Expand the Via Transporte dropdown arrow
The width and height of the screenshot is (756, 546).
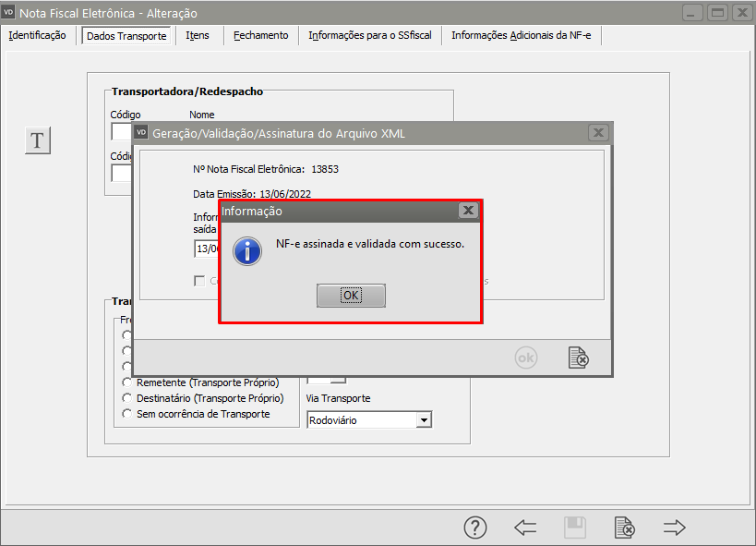coord(424,420)
